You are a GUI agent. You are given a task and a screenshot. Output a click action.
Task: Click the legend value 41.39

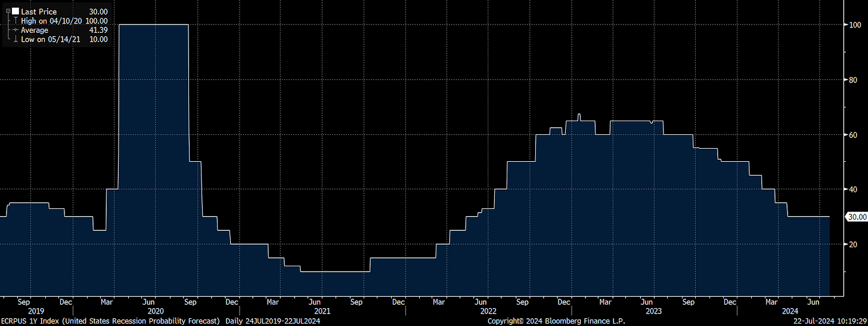[98, 30]
